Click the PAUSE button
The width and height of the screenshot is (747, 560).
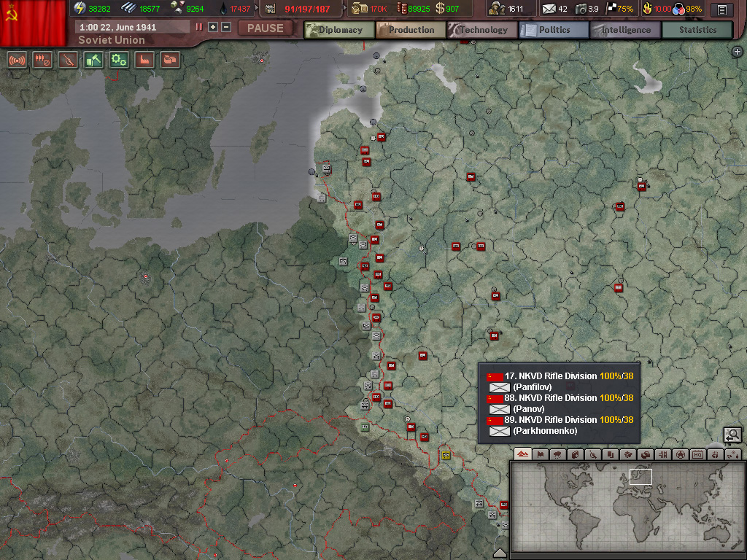tap(266, 28)
